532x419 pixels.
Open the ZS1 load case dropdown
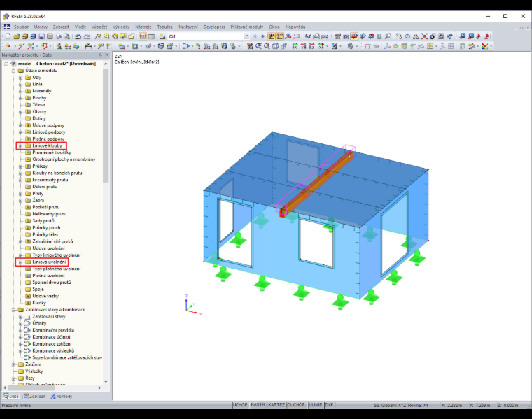point(246,36)
